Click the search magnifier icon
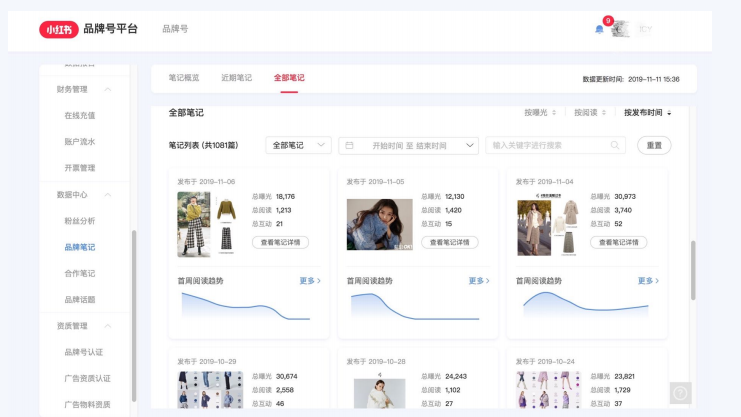741x417 pixels. [x=616, y=145]
